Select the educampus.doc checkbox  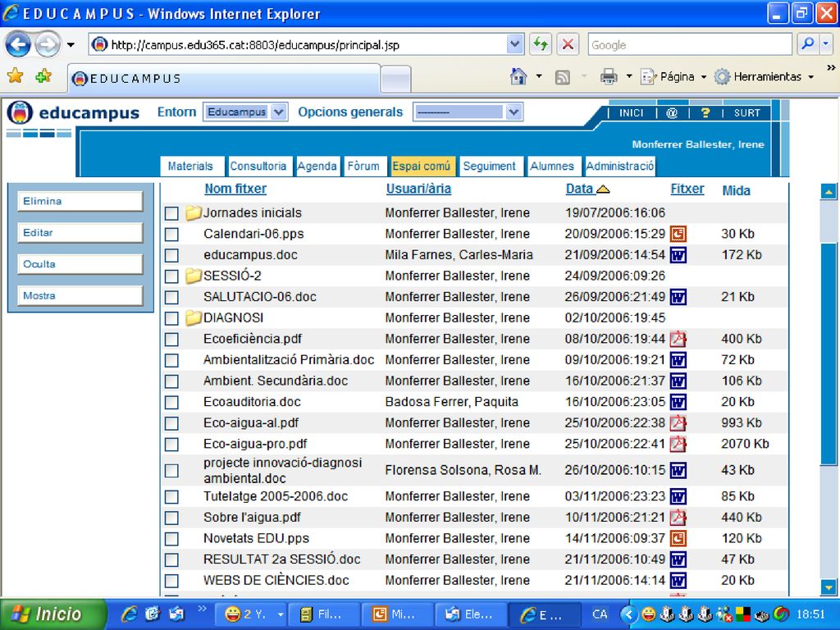171,255
